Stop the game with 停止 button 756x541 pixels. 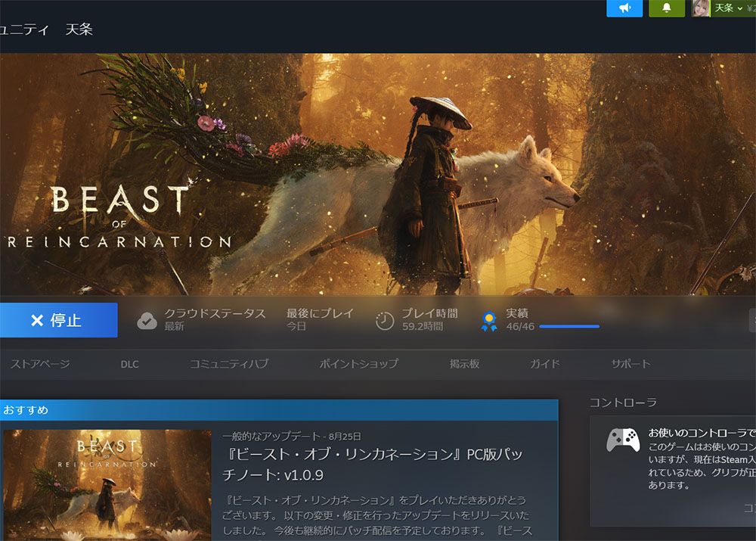pos(58,320)
